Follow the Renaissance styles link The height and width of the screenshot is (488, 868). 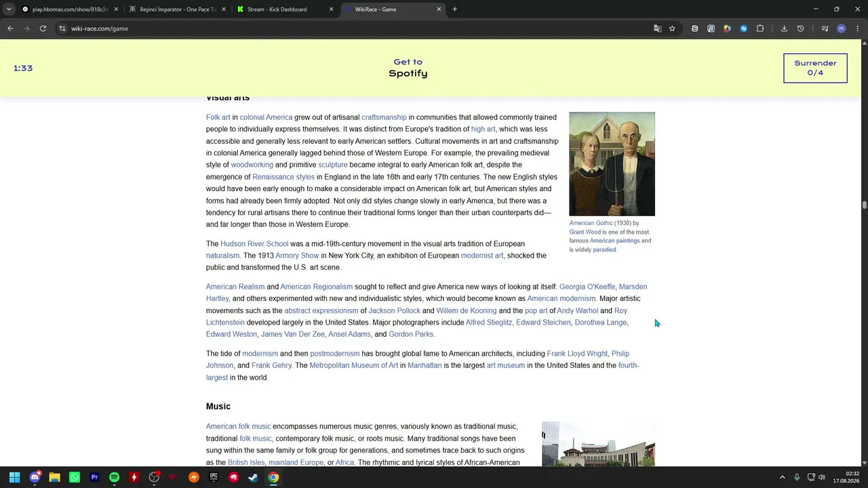(x=283, y=177)
